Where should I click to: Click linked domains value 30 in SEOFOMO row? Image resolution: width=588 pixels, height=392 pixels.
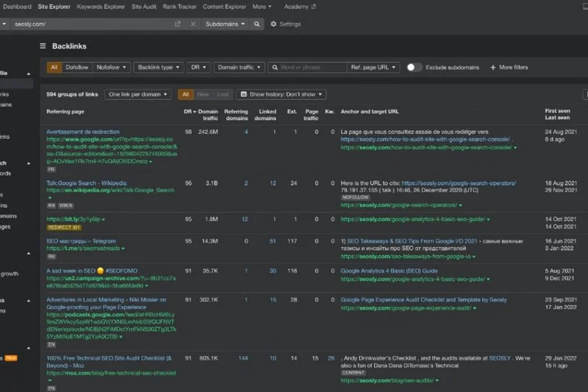[x=273, y=271]
